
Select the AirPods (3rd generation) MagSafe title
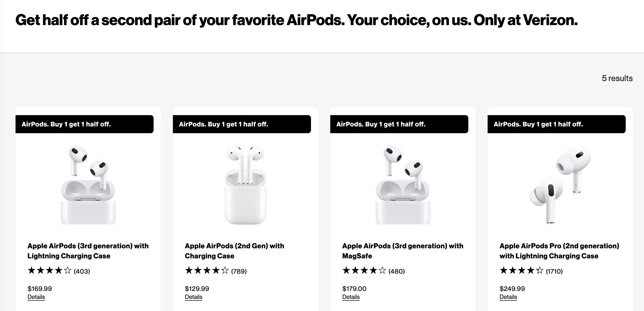403,251
